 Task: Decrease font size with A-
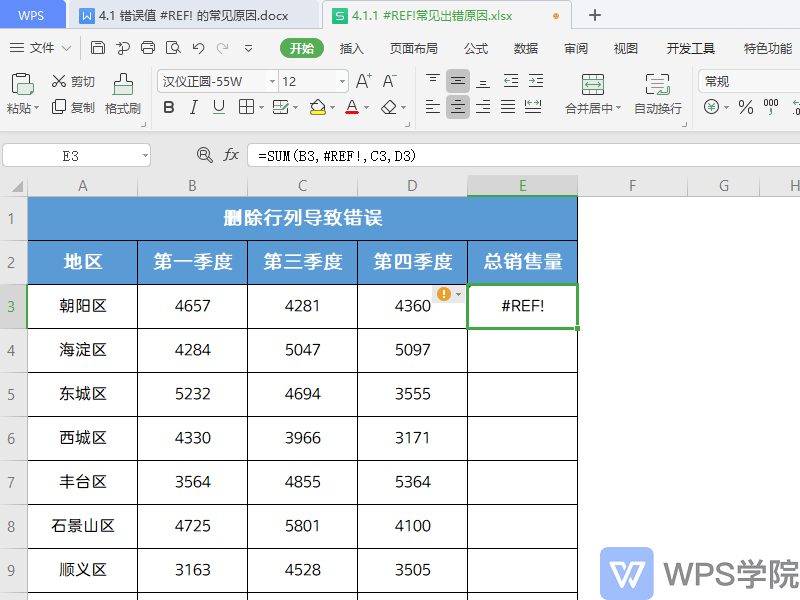tap(389, 81)
